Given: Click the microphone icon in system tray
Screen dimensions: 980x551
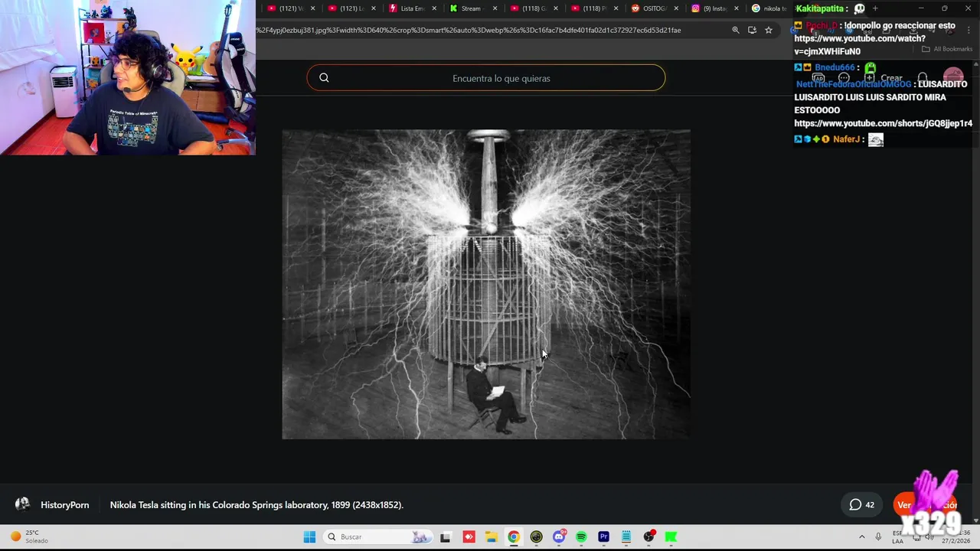Looking at the screenshot, I should pyautogui.click(x=878, y=536).
